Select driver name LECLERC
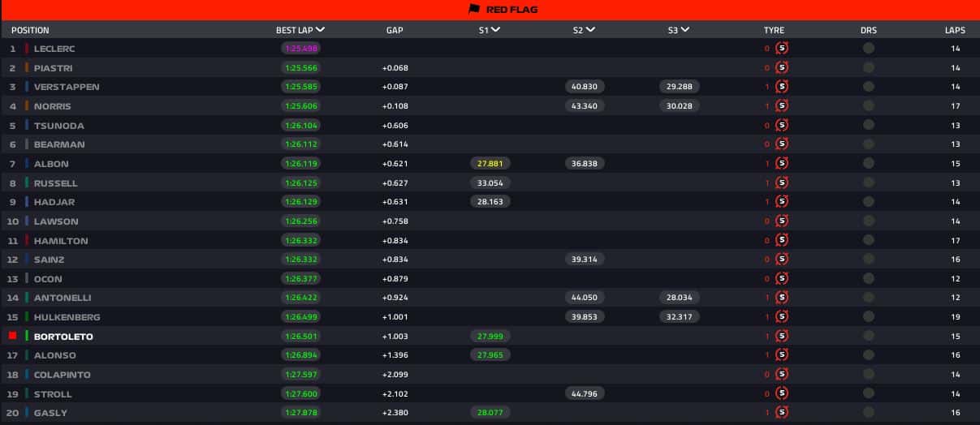This screenshot has height=425, width=980. point(54,49)
